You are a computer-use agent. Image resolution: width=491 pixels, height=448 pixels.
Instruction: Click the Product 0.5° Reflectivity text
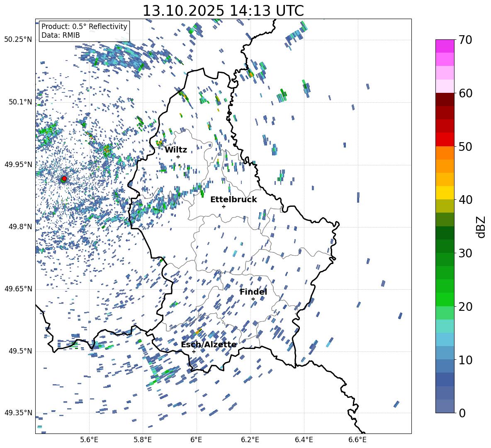click(84, 27)
